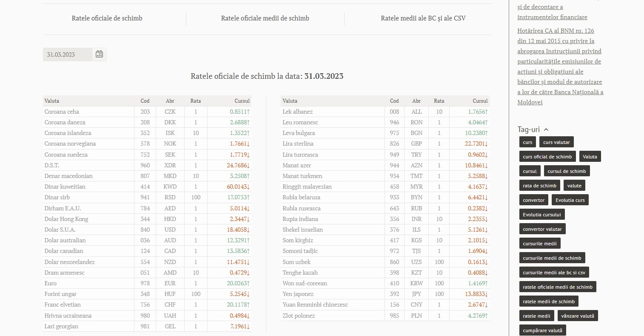Click the Euro row name
This screenshot has width=644, height=336.
click(x=51, y=283)
